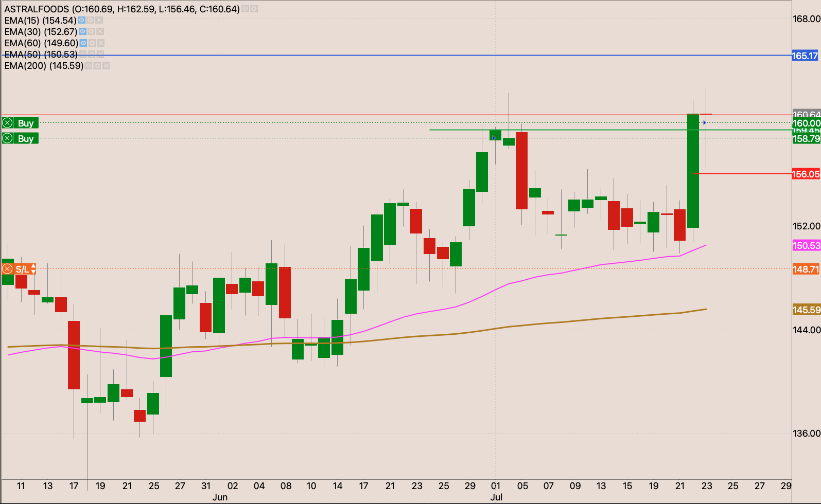Image resolution: width=821 pixels, height=504 pixels.
Task: Click the magenta 150.53 EMA price tag
Action: 806,246
